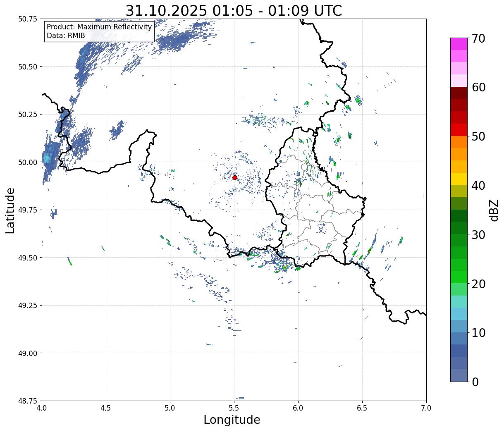
Task: Click the "dBZ" colorbar label
Action: pos(494,210)
